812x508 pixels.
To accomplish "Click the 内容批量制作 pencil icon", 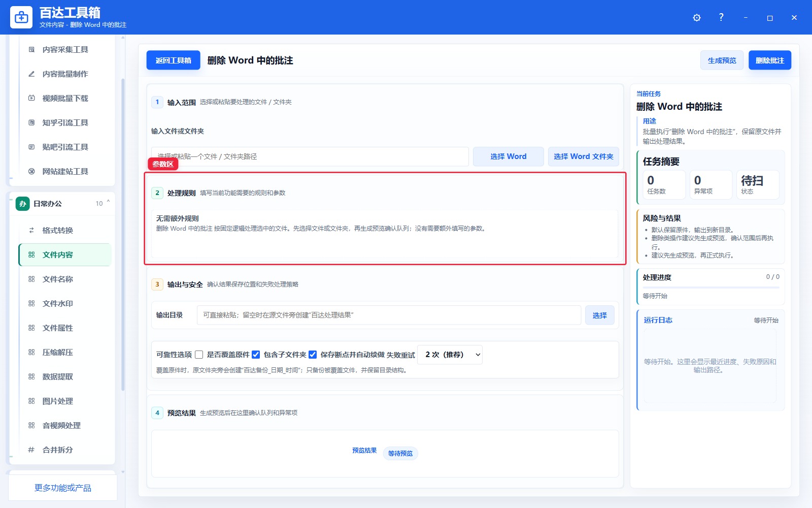I will 31,74.
